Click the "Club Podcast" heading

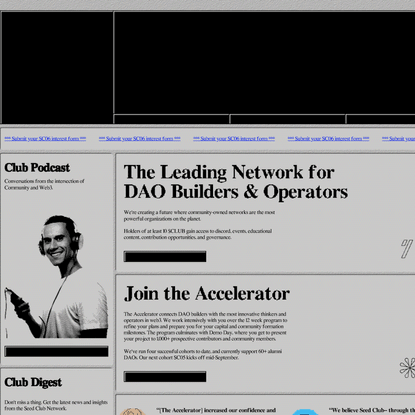[x=37, y=168]
